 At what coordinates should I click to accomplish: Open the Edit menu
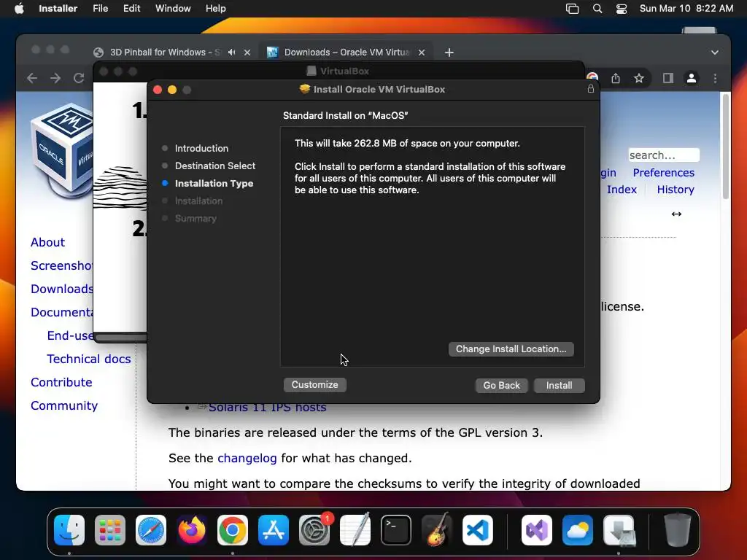(131, 9)
